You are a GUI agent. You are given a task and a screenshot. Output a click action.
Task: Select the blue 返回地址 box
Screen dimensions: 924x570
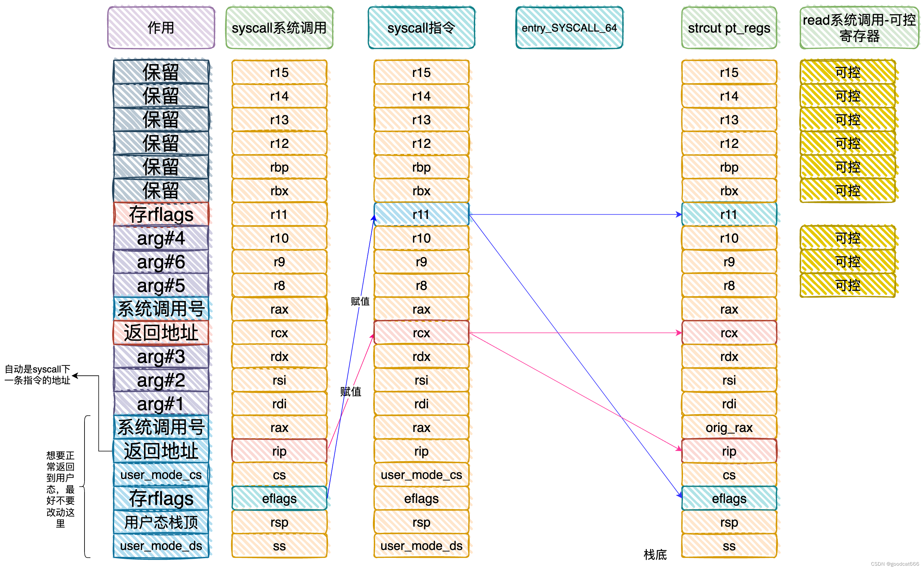(x=161, y=451)
